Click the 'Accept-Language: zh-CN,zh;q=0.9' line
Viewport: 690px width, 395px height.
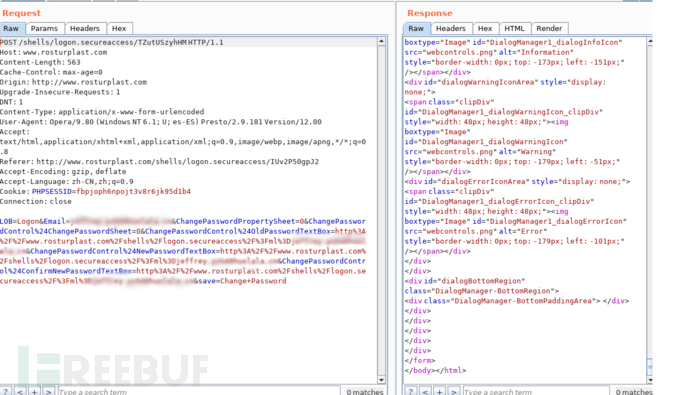(x=67, y=182)
